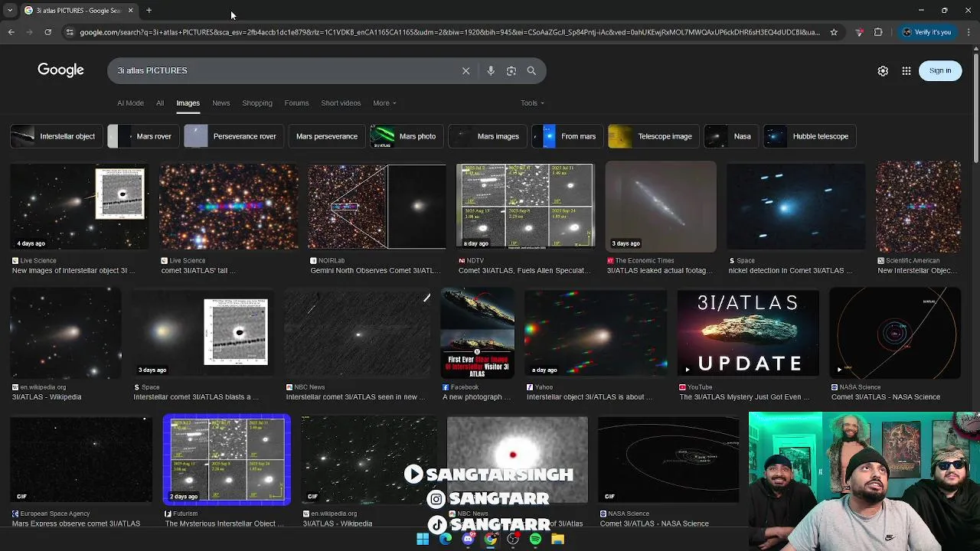This screenshot has height=551, width=980.
Task: Click the page vertical scrollbar
Action: point(975,107)
